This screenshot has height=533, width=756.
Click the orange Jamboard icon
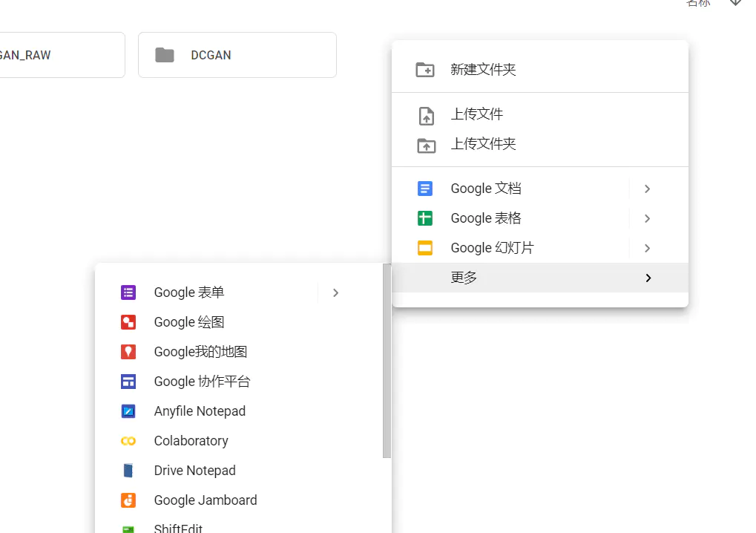(x=128, y=500)
